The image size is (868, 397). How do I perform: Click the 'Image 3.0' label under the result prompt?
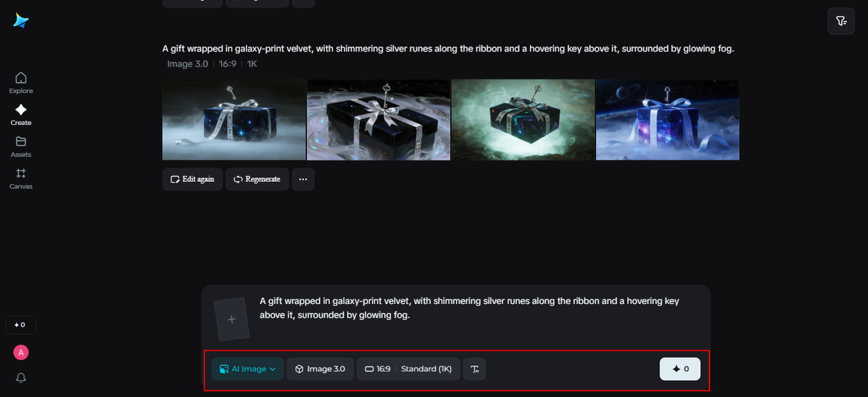(x=188, y=64)
